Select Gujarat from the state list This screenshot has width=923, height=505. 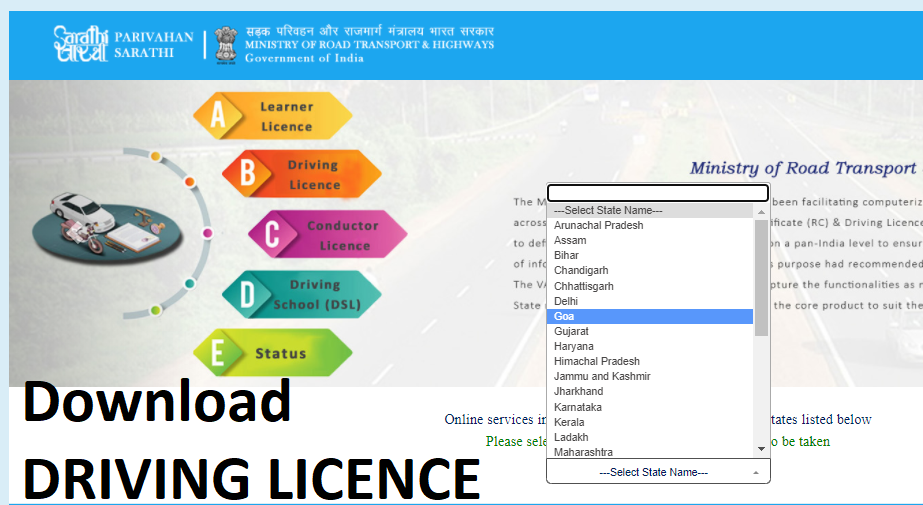pos(650,331)
